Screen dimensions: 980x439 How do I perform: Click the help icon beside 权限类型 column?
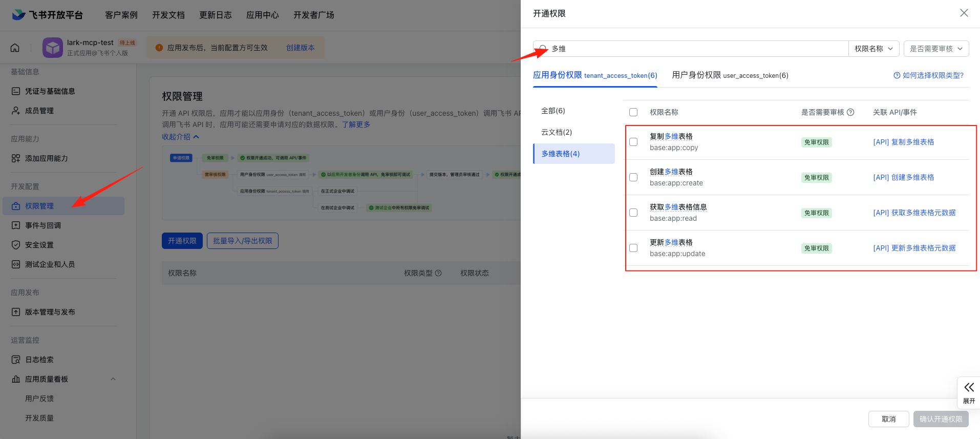click(438, 273)
